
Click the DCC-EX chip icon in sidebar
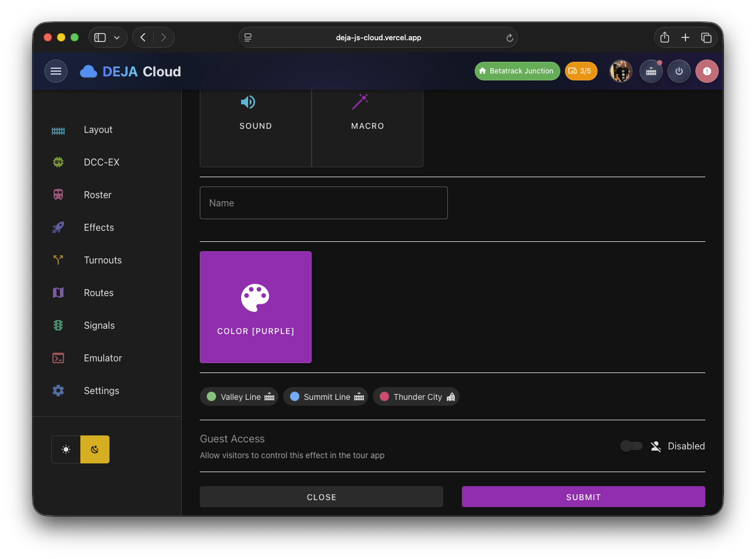58,162
